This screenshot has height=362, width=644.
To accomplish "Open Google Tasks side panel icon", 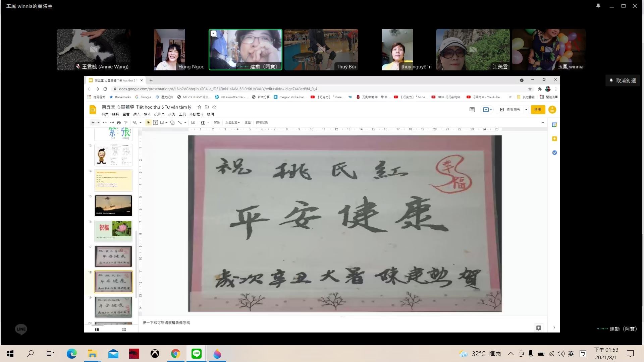I will 554,153.
